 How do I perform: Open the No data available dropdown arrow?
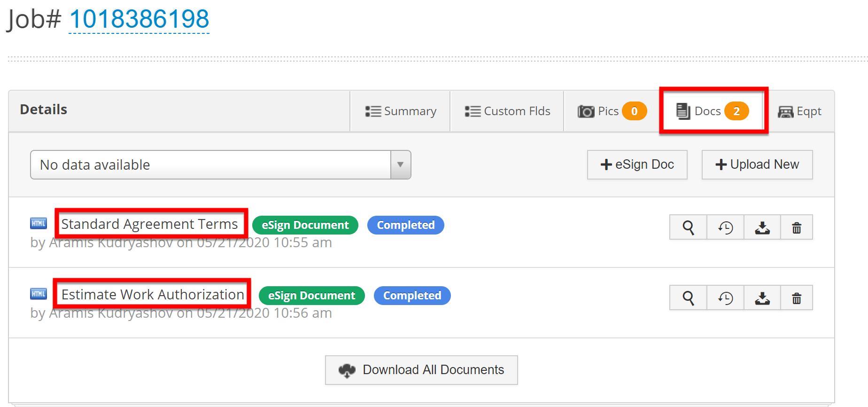click(x=400, y=165)
